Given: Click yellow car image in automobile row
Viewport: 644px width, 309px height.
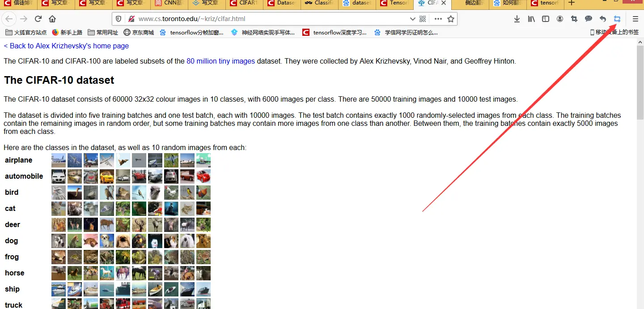Looking at the screenshot, I should tap(107, 176).
